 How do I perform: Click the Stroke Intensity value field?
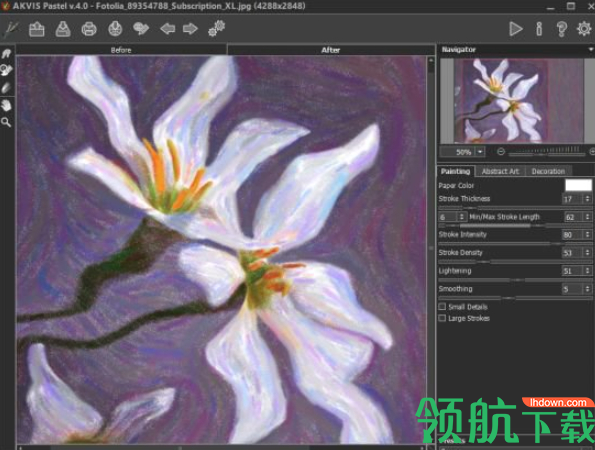572,235
